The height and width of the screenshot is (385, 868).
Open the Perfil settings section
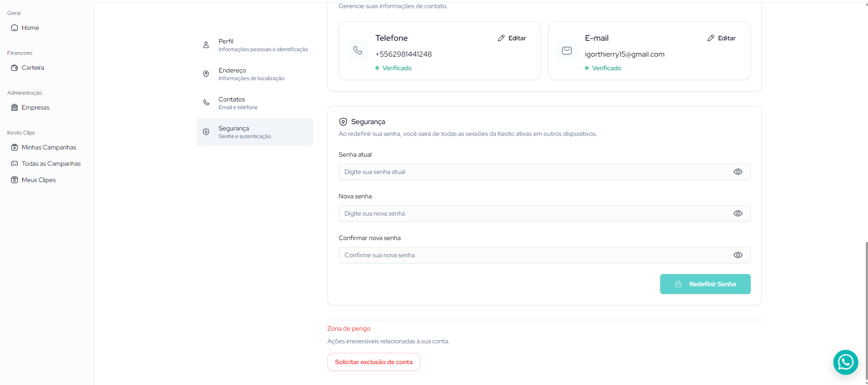pos(254,45)
